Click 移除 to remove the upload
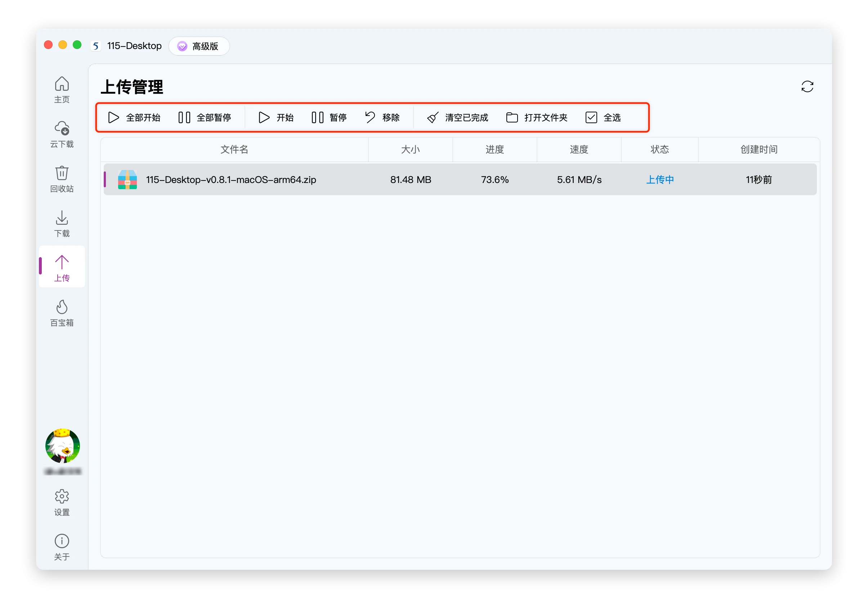Screen dimensions: 868x613 pyautogui.click(x=382, y=118)
